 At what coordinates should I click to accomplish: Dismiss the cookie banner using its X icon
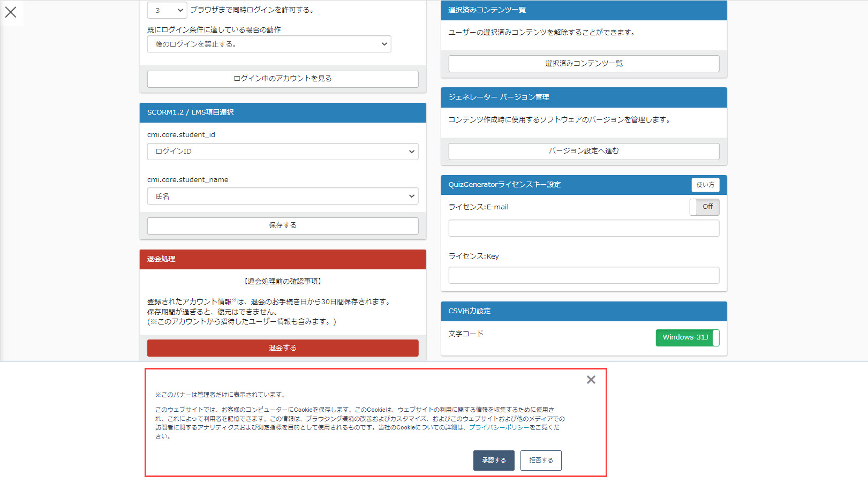pyautogui.click(x=591, y=380)
